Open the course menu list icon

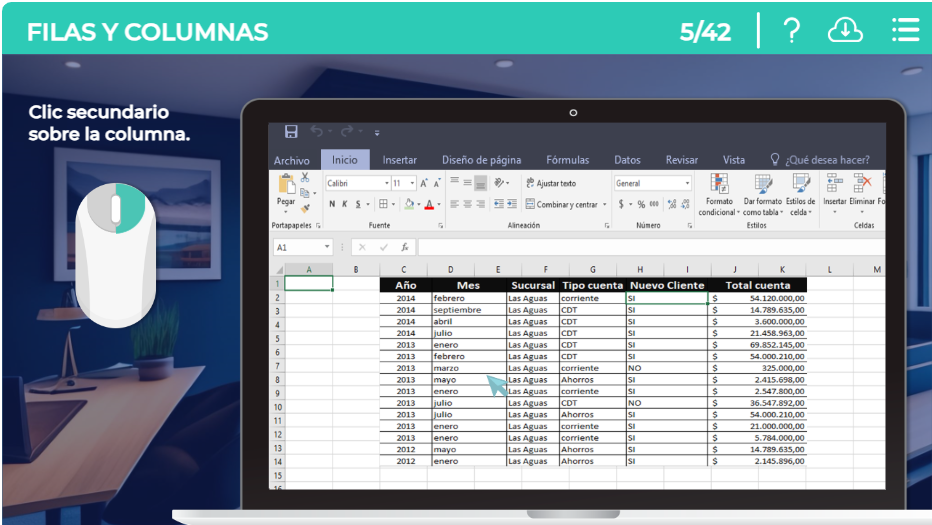pyautogui.click(x=905, y=31)
